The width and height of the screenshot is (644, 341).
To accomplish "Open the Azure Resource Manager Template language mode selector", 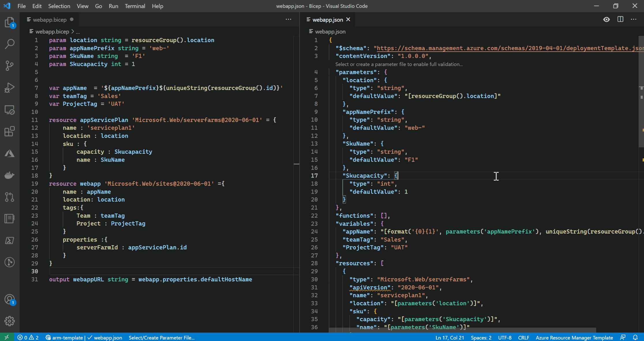I will point(574,337).
